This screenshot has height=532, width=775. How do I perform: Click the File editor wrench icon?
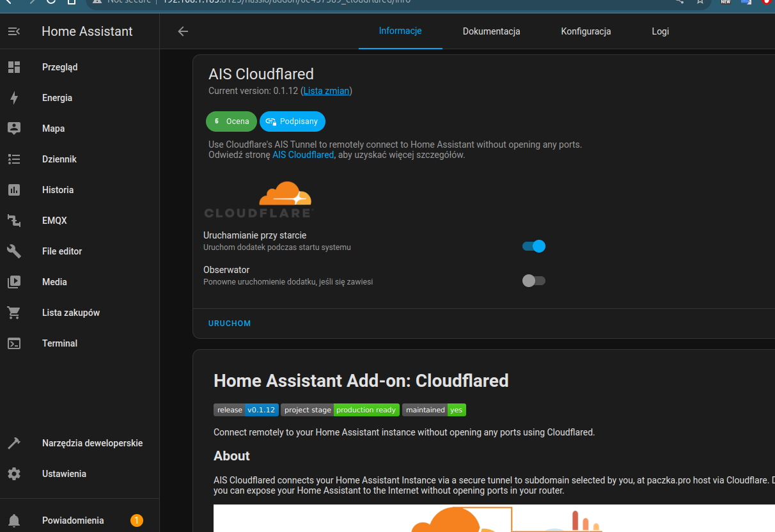click(14, 251)
